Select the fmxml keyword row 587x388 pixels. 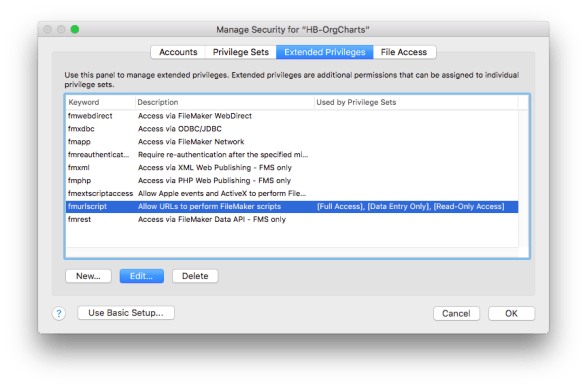pos(292,168)
